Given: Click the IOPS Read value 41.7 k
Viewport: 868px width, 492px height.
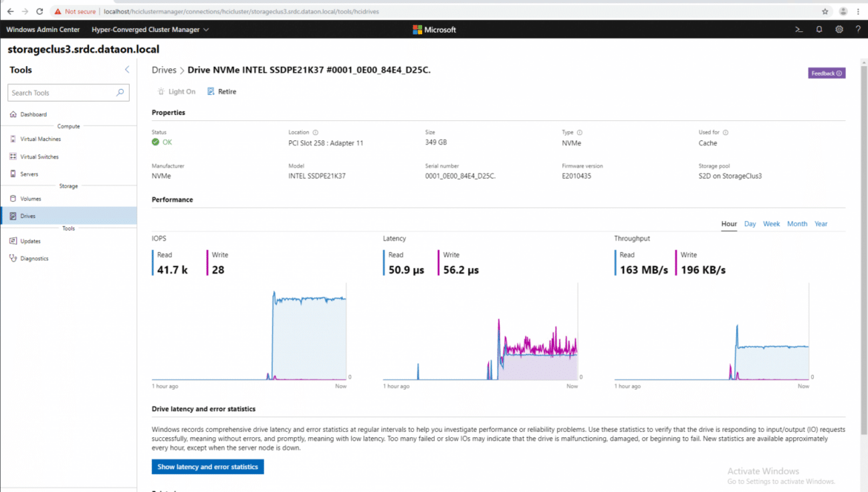Looking at the screenshot, I should pos(172,269).
